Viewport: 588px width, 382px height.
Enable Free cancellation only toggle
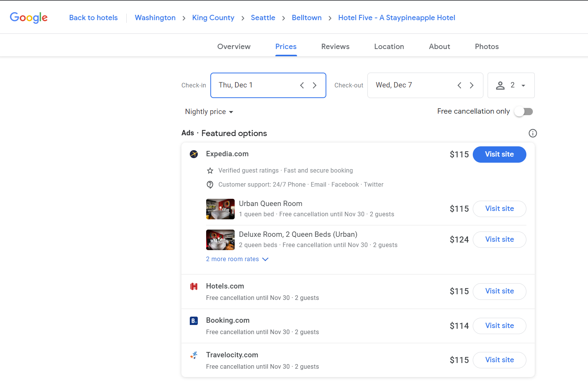coord(523,112)
